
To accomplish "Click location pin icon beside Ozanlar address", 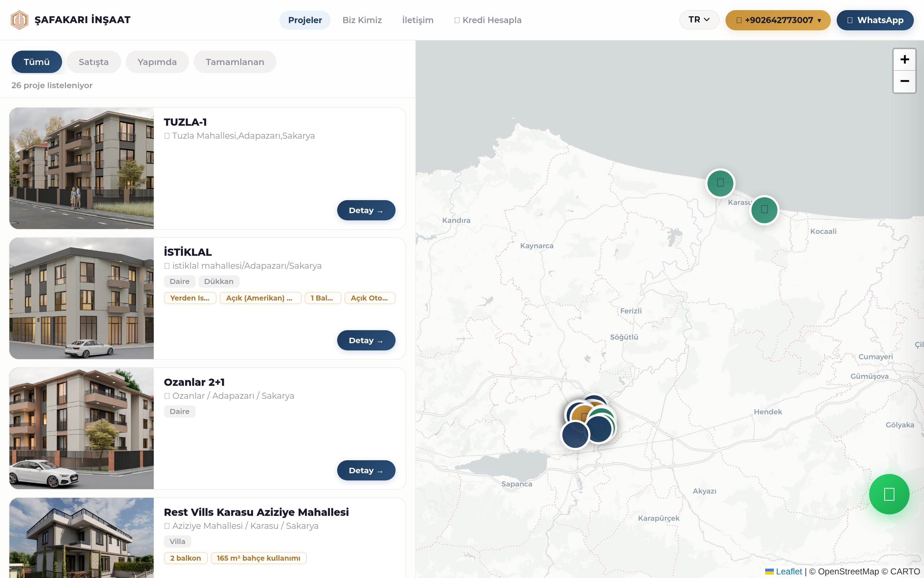I will pos(167,396).
